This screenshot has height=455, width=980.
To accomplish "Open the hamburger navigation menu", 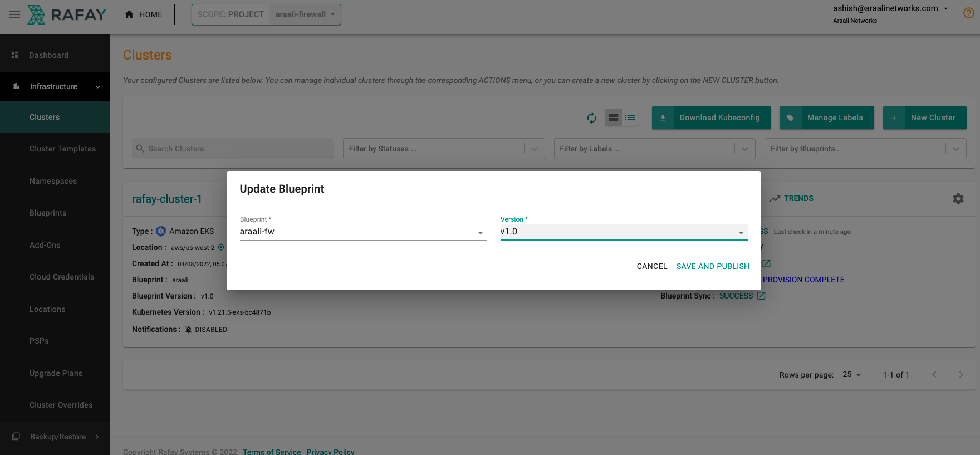I will [x=14, y=14].
